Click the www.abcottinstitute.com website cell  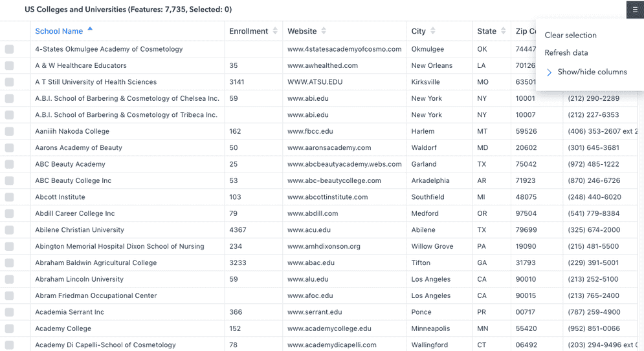tap(328, 197)
